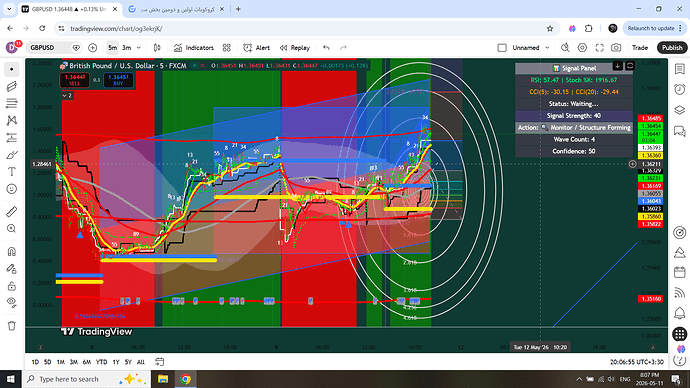Set date range to YTD
This screenshot has height=388, width=690.
102,362
